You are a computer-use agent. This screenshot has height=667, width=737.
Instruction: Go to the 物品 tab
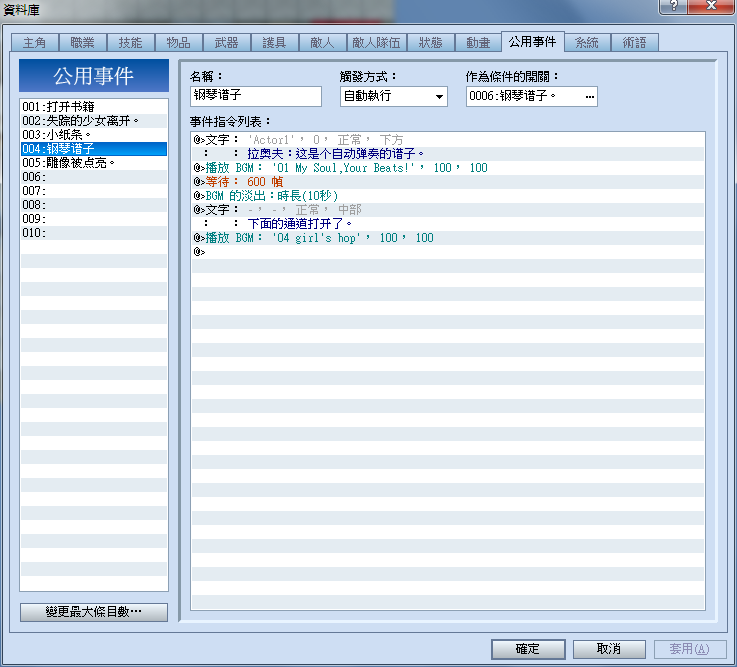tap(179, 43)
